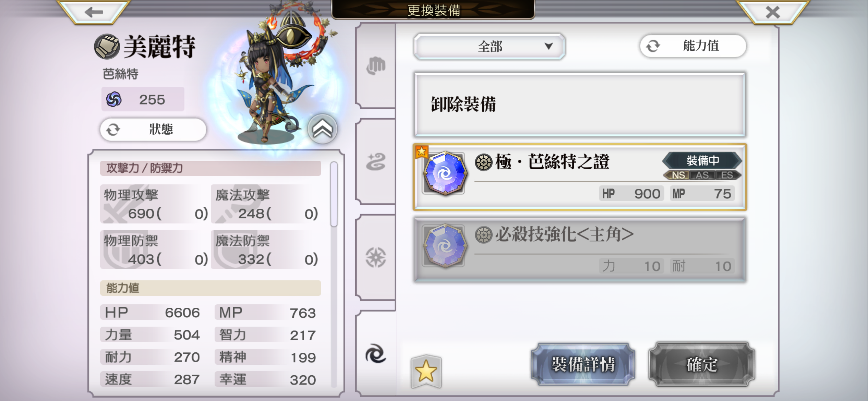The image size is (868, 401).
Task: Confirm with the 確定 button
Action: tap(702, 364)
